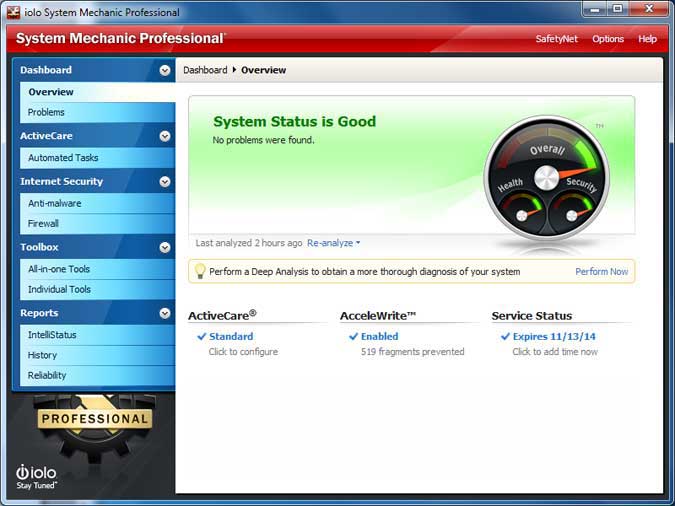
Task: Open the IntelliStatus report
Action: point(97,335)
